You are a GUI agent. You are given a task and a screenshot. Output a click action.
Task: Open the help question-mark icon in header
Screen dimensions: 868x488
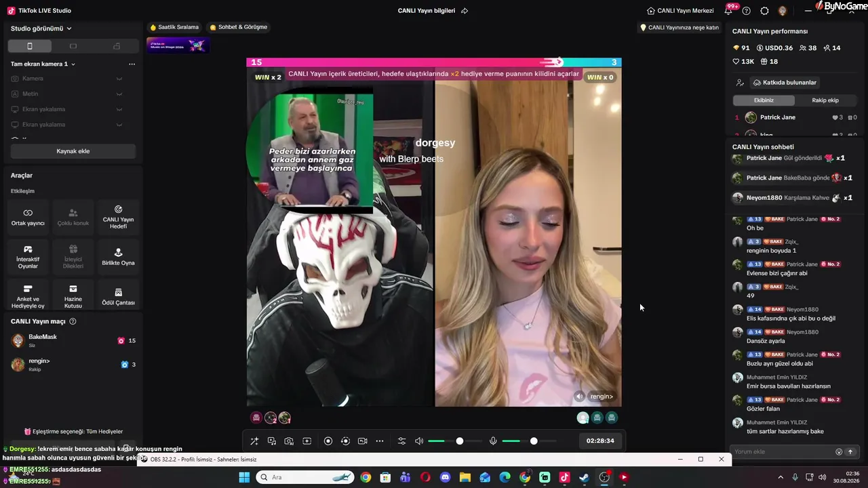pyautogui.click(x=747, y=11)
